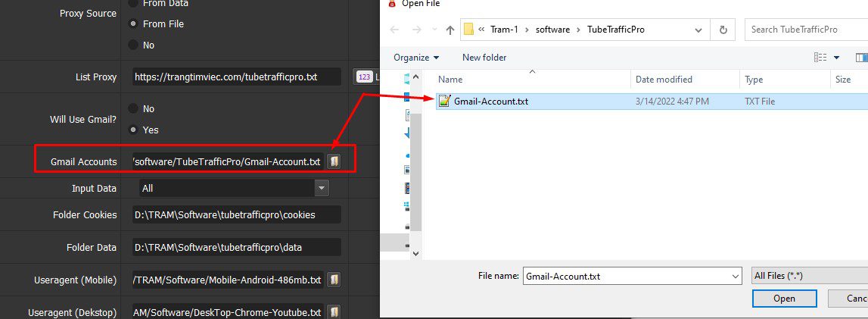This screenshot has height=319, width=868.
Task: Click the yellow folder icon in the address bar
Action: 468,30
